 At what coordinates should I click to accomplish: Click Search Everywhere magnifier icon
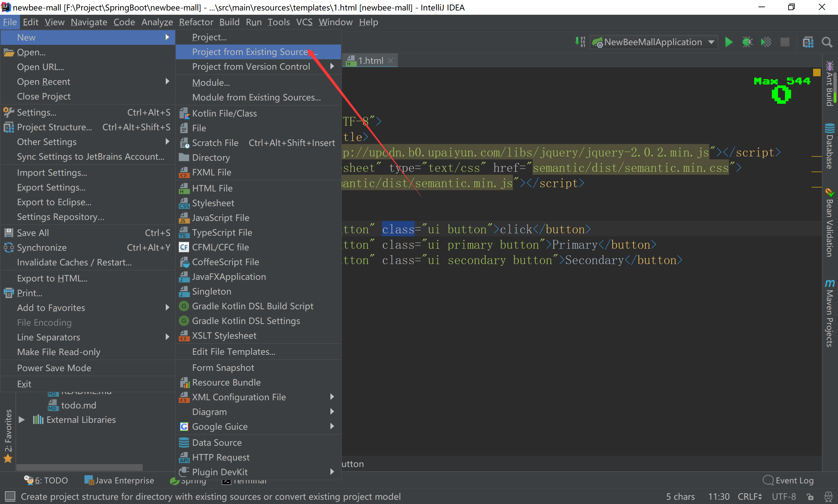point(827,42)
